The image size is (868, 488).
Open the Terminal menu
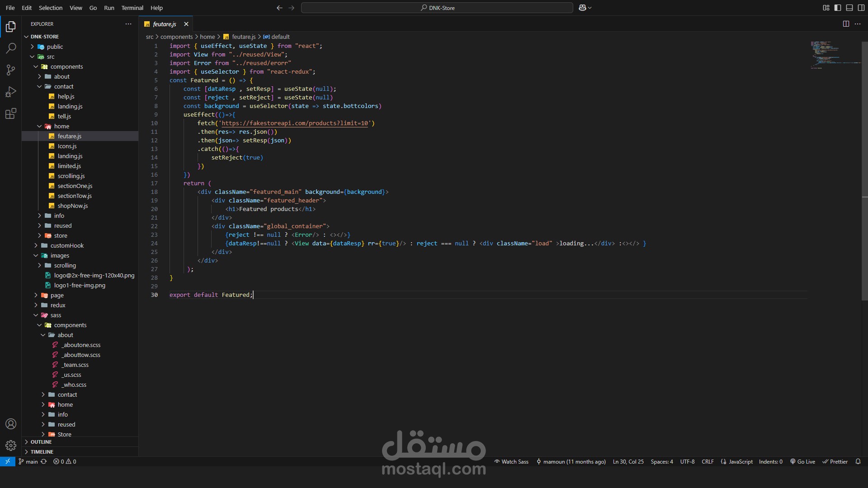coord(132,8)
